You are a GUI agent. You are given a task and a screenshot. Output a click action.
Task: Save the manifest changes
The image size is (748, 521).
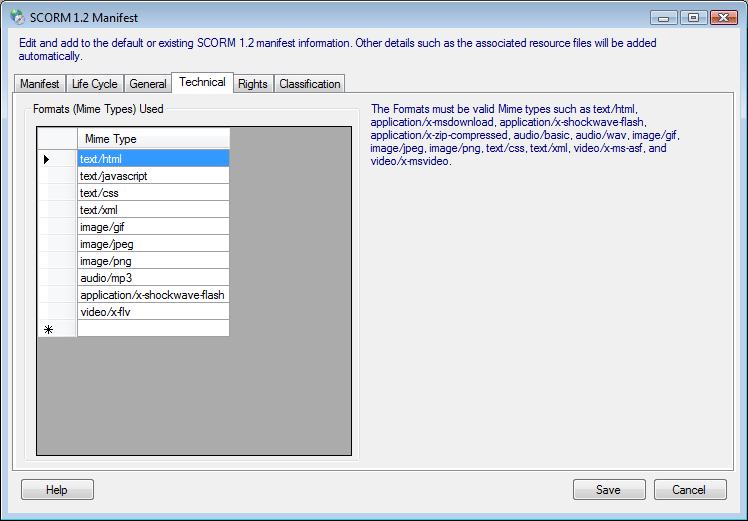(x=609, y=490)
